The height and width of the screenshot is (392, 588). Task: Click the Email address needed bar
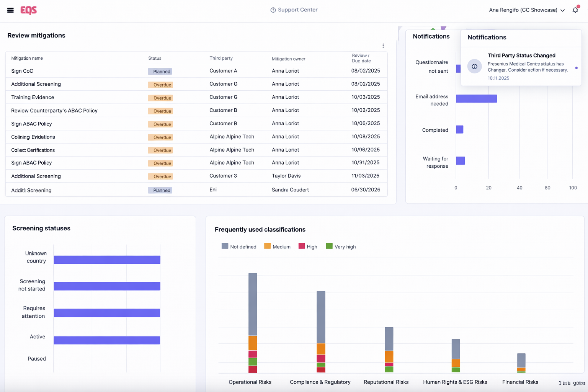tap(476, 99)
